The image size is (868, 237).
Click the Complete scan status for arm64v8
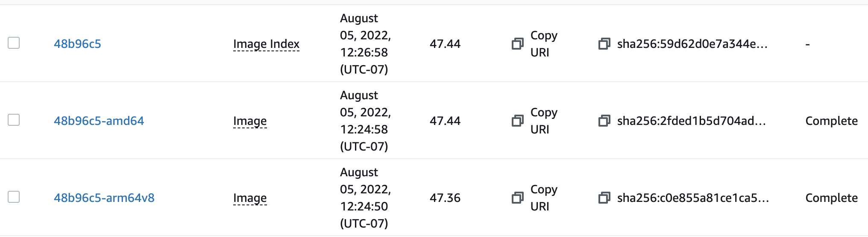pyautogui.click(x=831, y=198)
